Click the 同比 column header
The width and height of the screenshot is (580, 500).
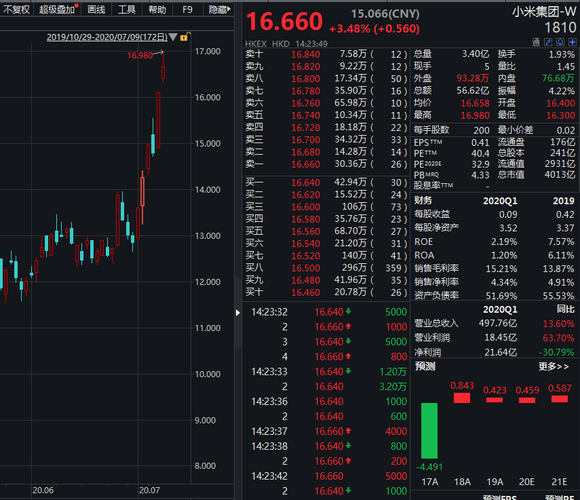click(566, 309)
